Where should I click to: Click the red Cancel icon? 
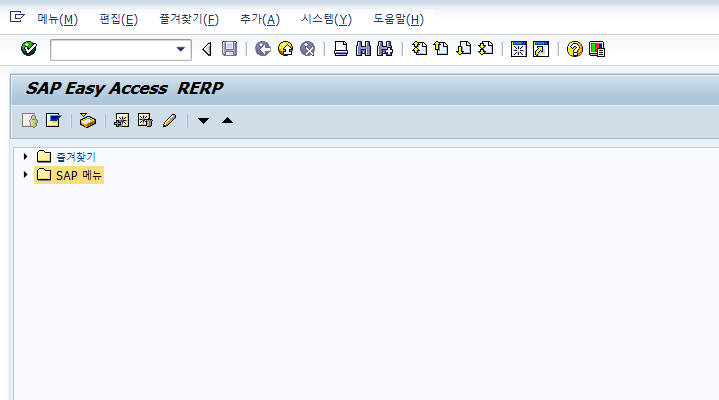point(307,49)
